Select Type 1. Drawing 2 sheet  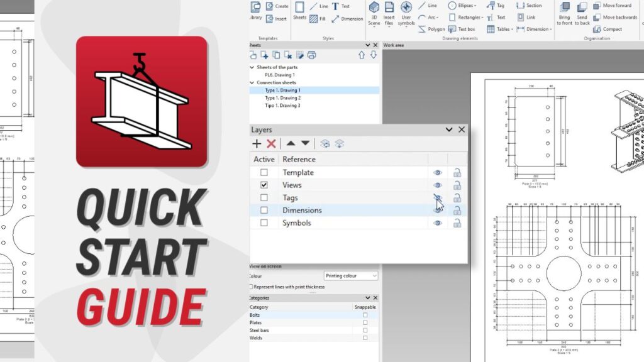pyautogui.click(x=282, y=98)
